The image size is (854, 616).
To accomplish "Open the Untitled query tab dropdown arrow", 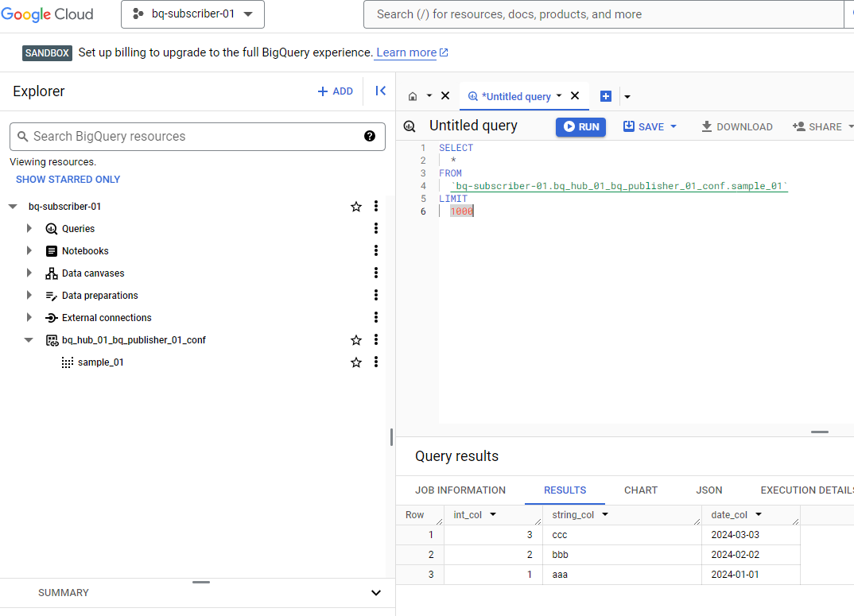I will [x=559, y=96].
